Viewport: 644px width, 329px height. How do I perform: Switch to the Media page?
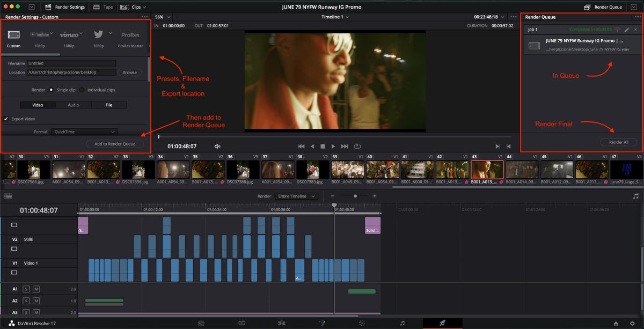click(201, 323)
